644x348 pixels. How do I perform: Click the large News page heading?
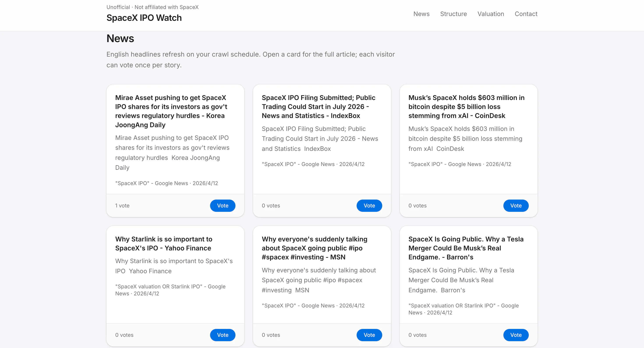pos(120,38)
